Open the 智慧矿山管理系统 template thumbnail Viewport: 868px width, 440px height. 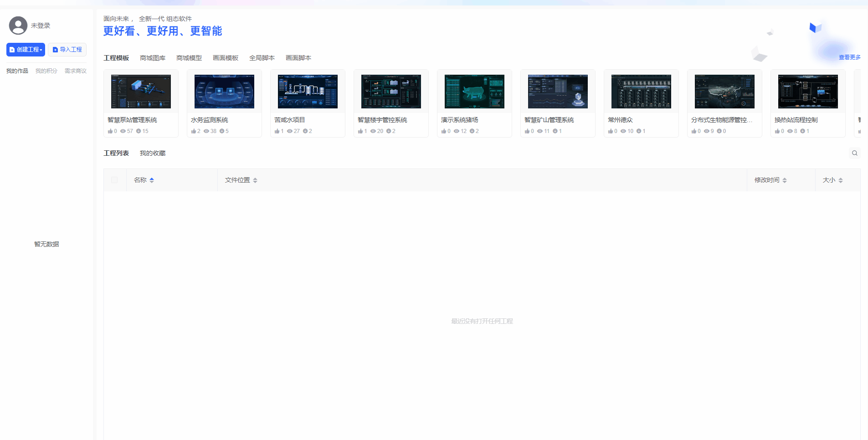coord(558,92)
